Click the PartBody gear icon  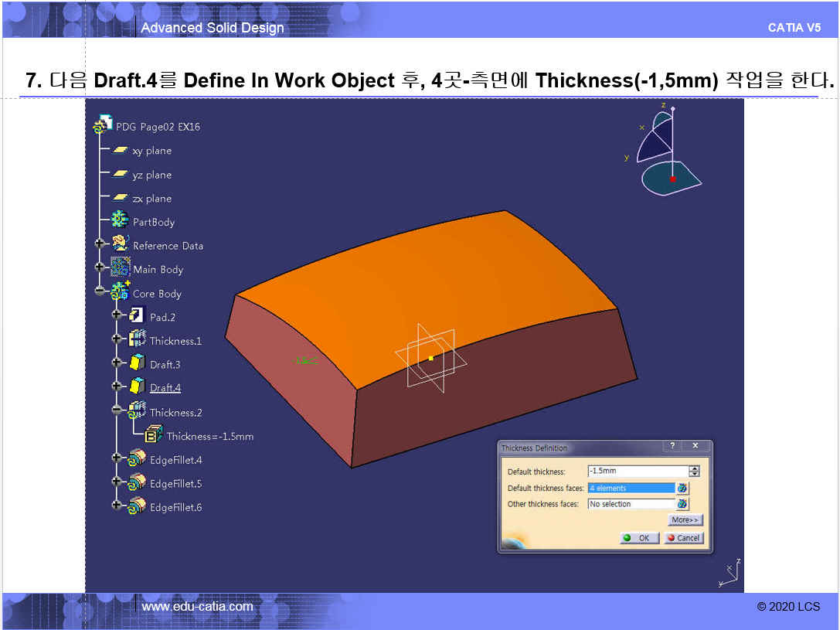tap(120, 221)
